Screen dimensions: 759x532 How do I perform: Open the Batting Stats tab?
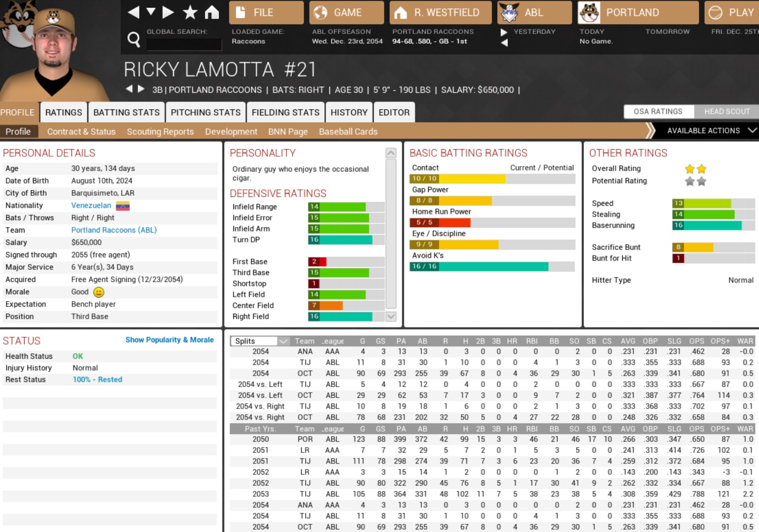126,112
